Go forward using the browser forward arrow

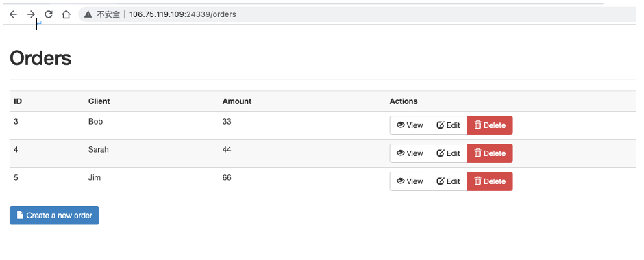[x=31, y=14]
